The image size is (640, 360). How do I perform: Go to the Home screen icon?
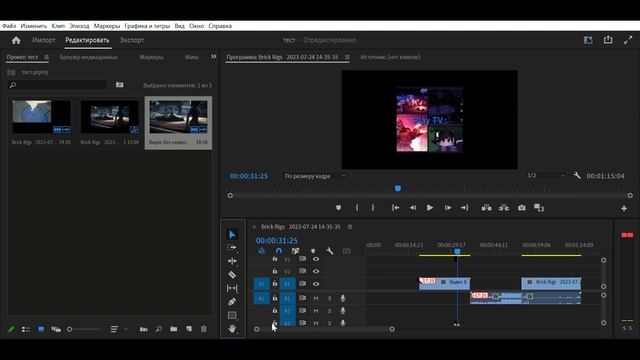[x=16, y=40]
